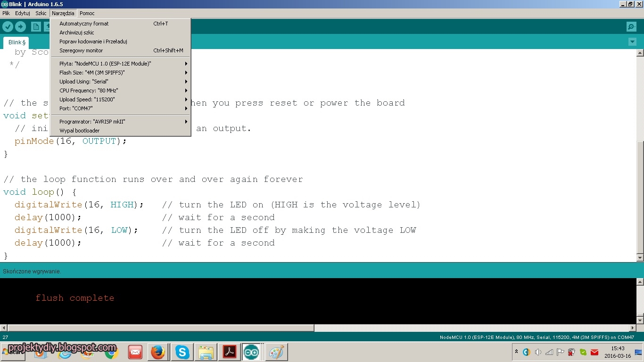Expand the Port COM47 submenu

[x=120, y=108]
